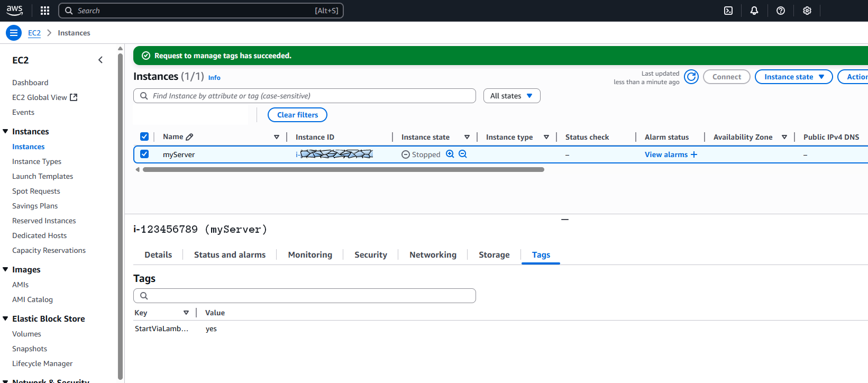Image resolution: width=868 pixels, height=383 pixels.
Task: Launch the CloudShell terminal icon
Action: (x=728, y=11)
